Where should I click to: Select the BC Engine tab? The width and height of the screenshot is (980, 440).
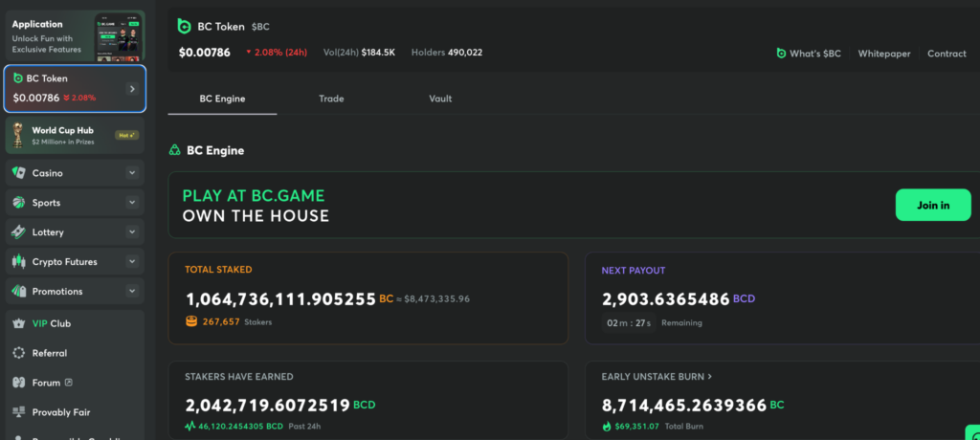coord(222,99)
